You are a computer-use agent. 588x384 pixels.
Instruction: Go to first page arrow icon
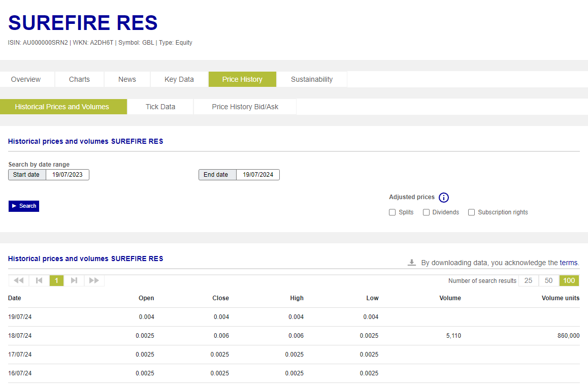click(39, 280)
